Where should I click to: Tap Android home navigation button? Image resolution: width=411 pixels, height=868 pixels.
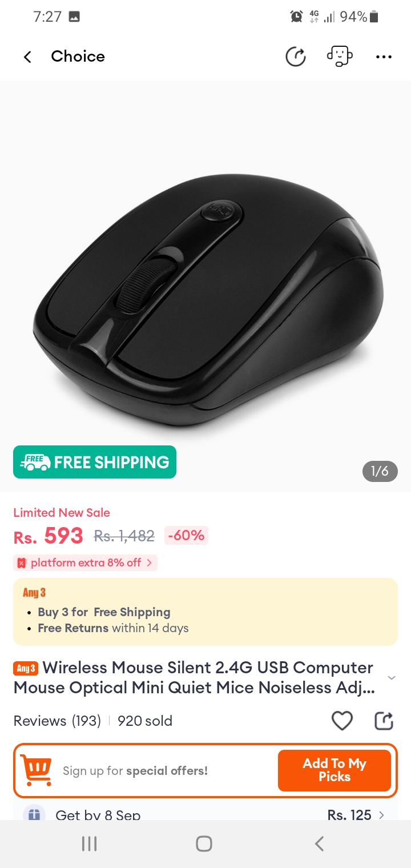point(204,843)
